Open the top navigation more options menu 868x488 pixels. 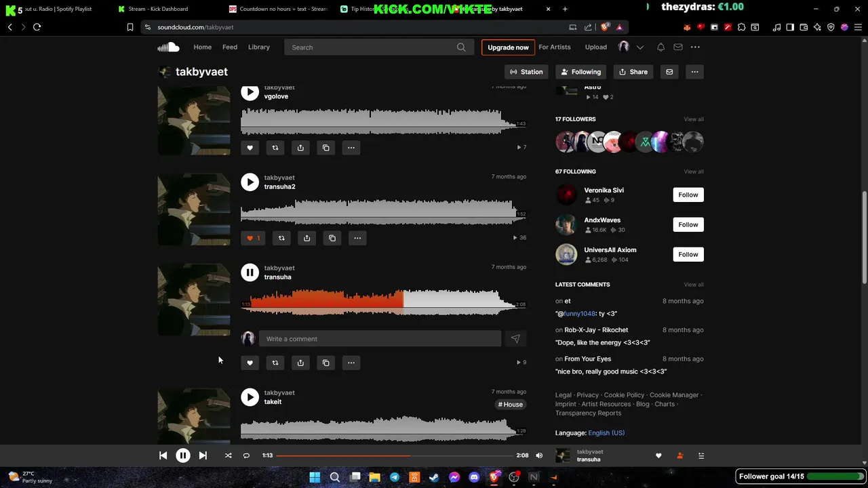coord(695,47)
